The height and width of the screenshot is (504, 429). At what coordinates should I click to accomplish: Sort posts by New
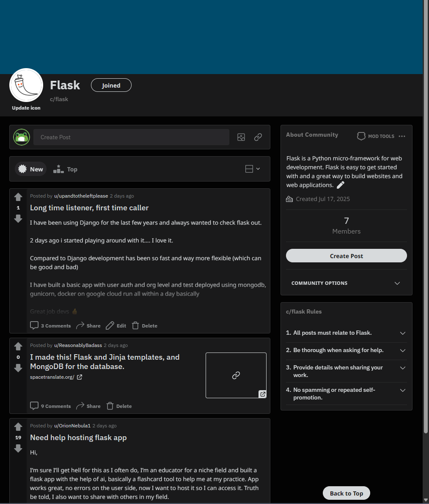point(31,169)
